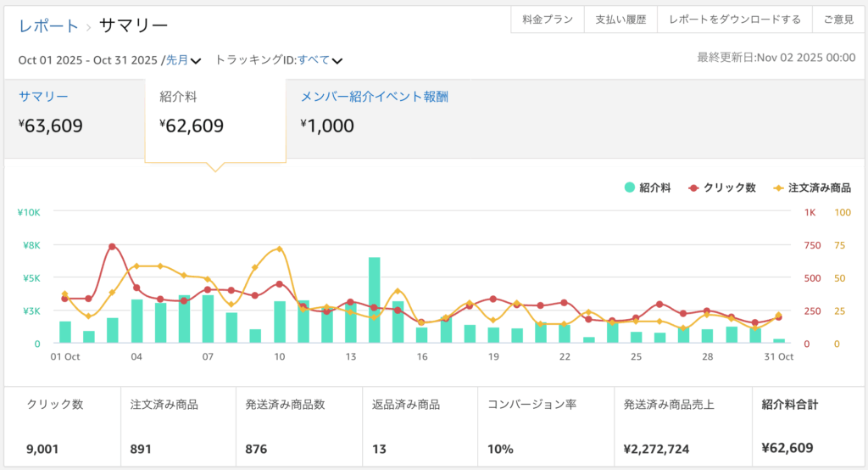The image size is (868, 470).
Task: Click the red click-count peak point near Oct 03
Action: tap(113, 247)
